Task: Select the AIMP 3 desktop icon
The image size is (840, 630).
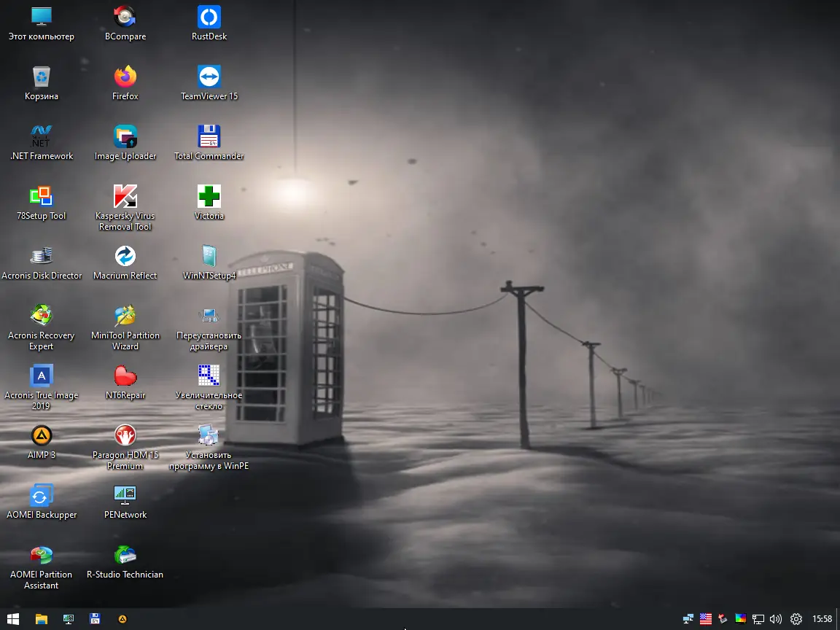Action: pyautogui.click(x=42, y=443)
